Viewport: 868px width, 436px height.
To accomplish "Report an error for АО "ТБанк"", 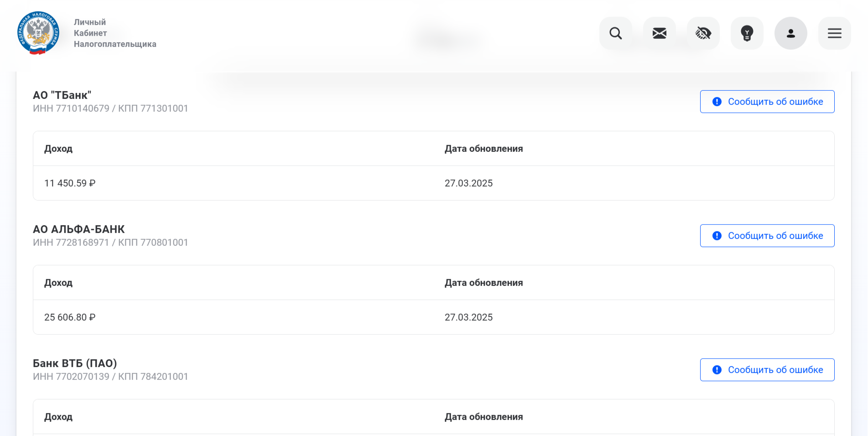I will point(767,102).
